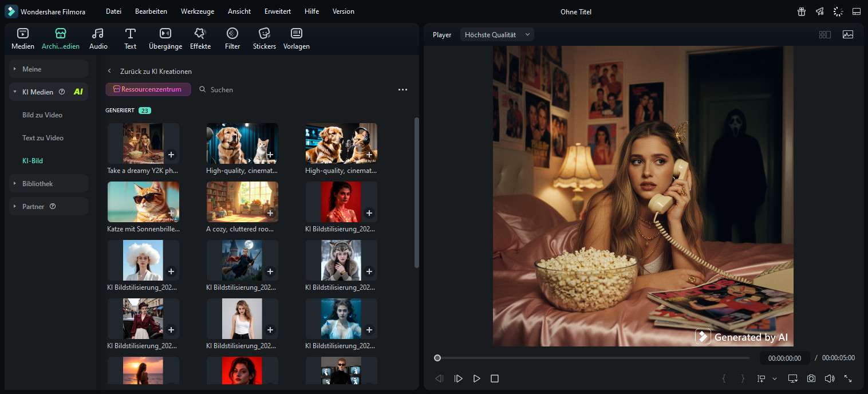Toggle the image scope view icon
This screenshot has height=394, width=868.
(847, 34)
